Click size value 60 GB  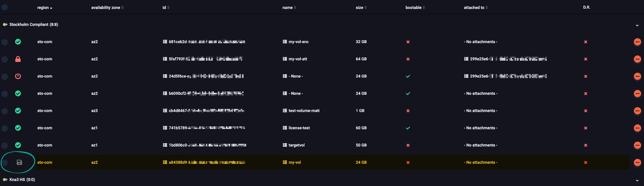[x=361, y=128]
